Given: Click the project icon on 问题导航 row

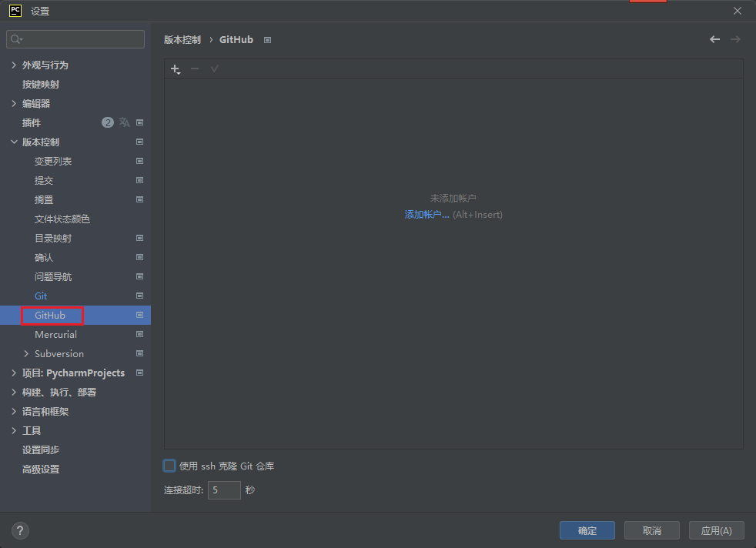Looking at the screenshot, I should (x=140, y=276).
